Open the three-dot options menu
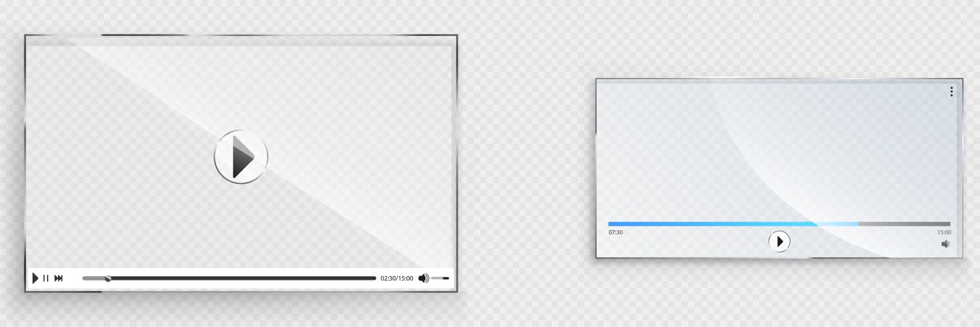 pyautogui.click(x=951, y=92)
